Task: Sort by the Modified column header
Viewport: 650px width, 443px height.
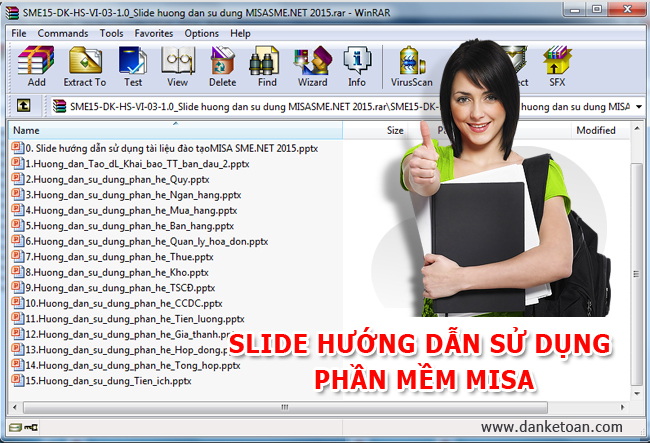Action: 600,130
